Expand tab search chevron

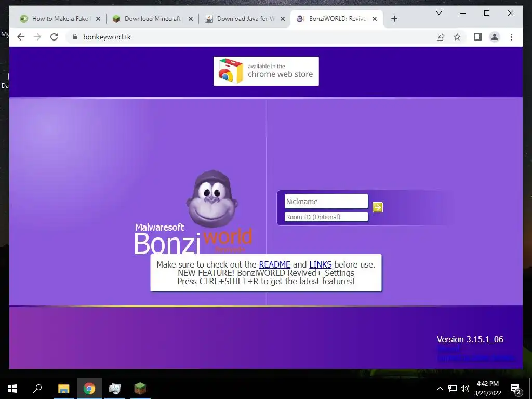(x=438, y=13)
